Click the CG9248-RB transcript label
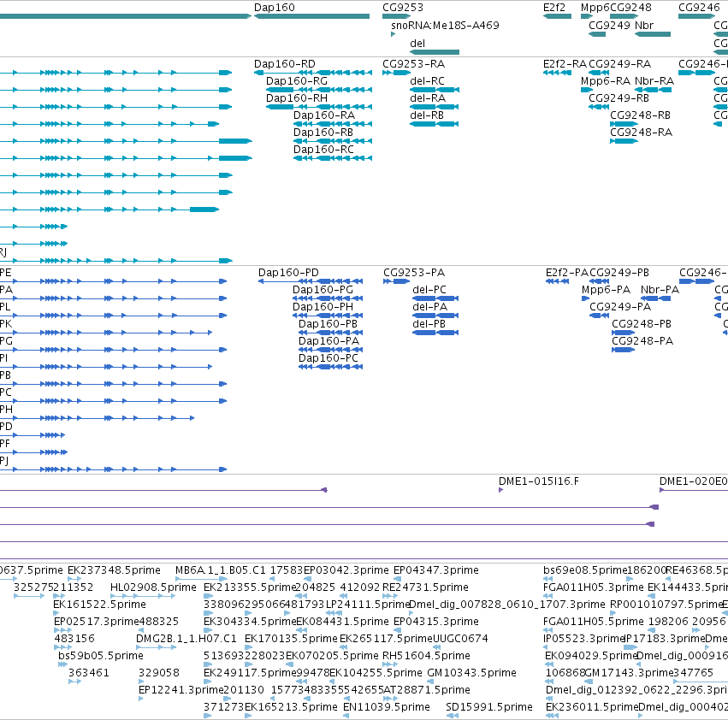 click(640, 115)
